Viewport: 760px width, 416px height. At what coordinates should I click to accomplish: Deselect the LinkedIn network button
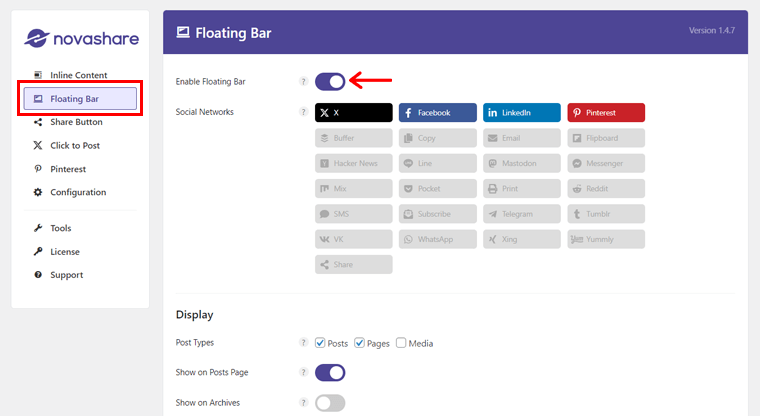(522, 112)
